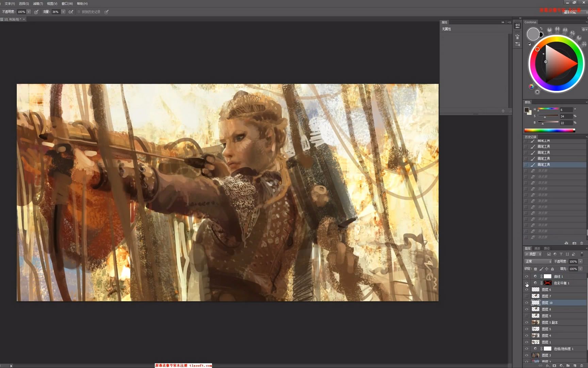Create new fill or adjustment layer icon

561,366
